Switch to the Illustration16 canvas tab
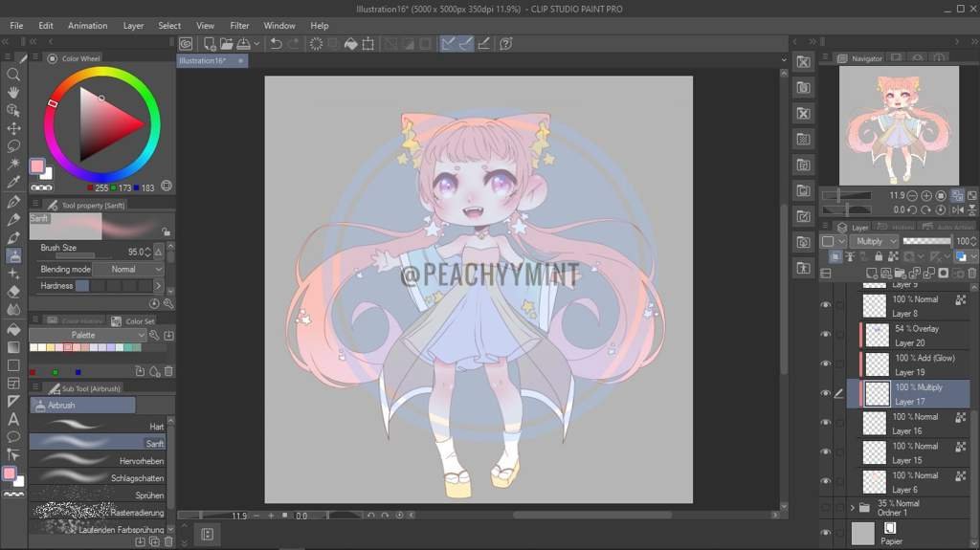 212,60
